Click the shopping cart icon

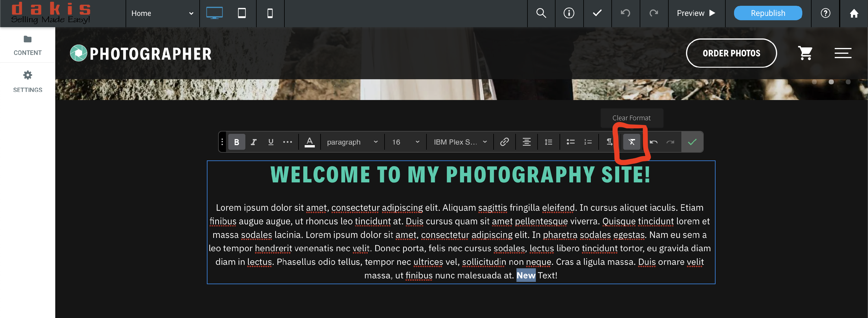[x=805, y=53]
